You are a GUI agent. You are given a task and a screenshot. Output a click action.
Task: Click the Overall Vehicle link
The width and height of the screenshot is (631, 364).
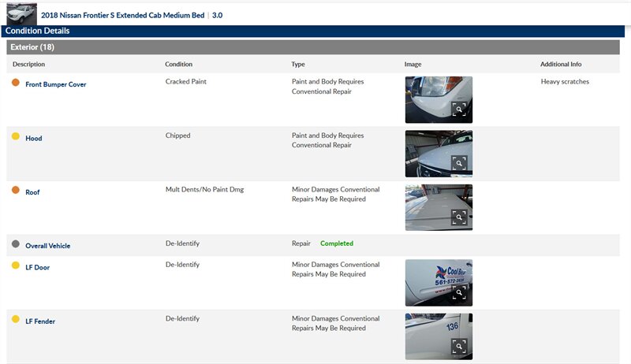(x=47, y=246)
